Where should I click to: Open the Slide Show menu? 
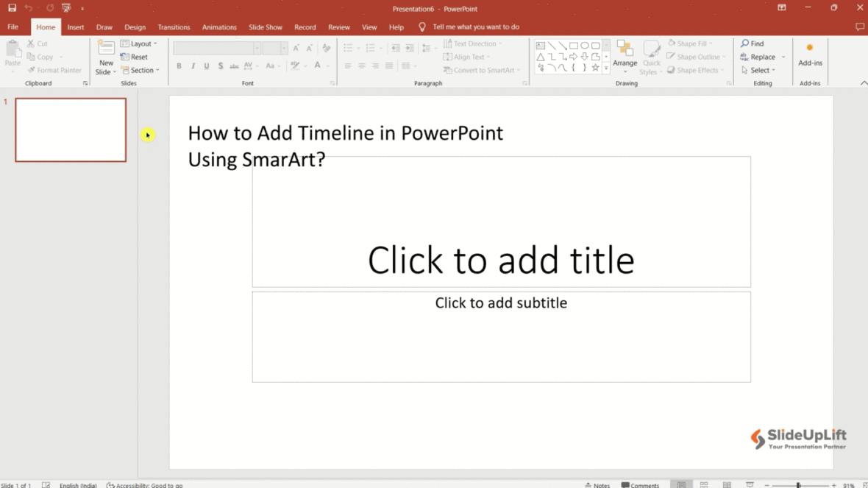(266, 26)
